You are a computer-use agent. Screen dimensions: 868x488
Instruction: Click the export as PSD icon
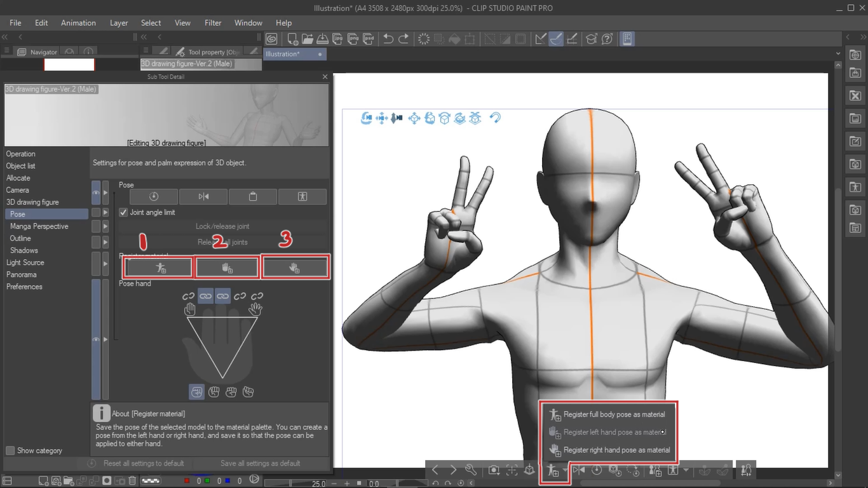point(368,39)
